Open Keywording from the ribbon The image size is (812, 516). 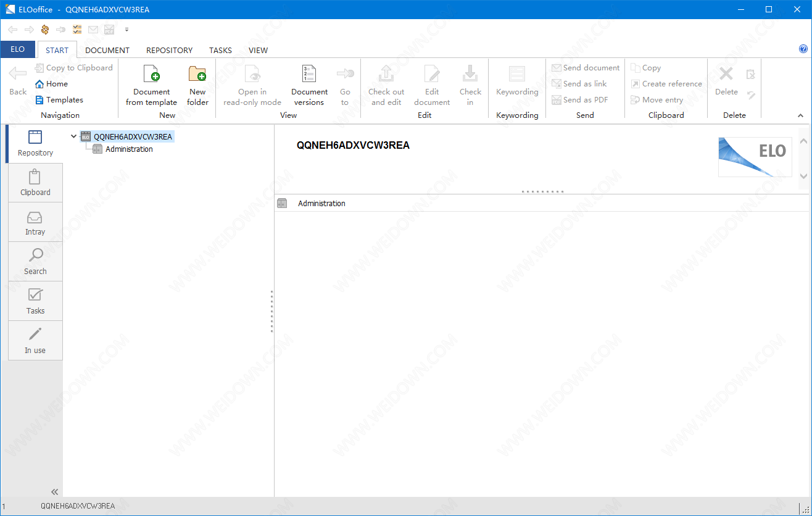[517, 81]
